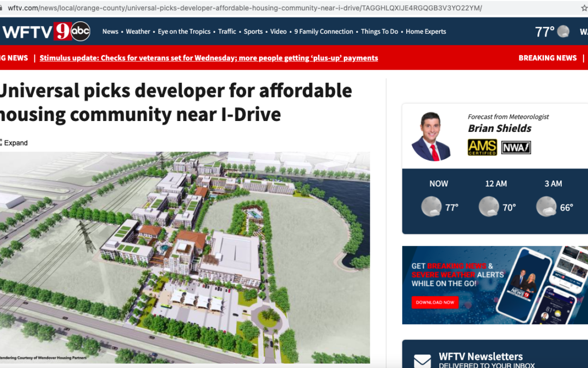Open the stimulus update breaking news link
Screen dimensions: 588x368
(x=209, y=58)
